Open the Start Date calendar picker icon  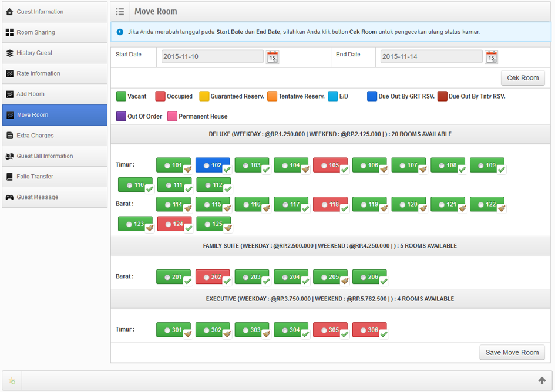[273, 57]
